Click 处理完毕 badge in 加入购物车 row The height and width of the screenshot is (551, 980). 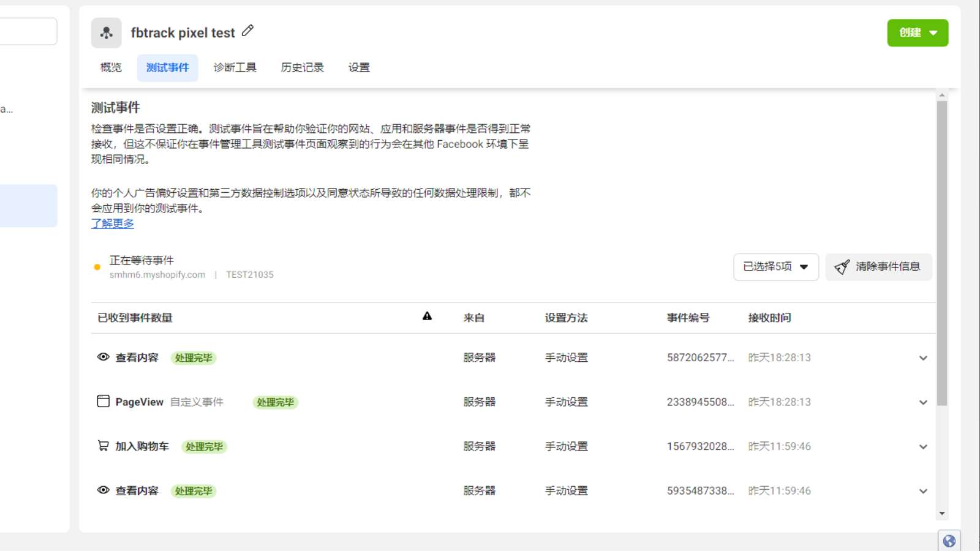coord(205,447)
